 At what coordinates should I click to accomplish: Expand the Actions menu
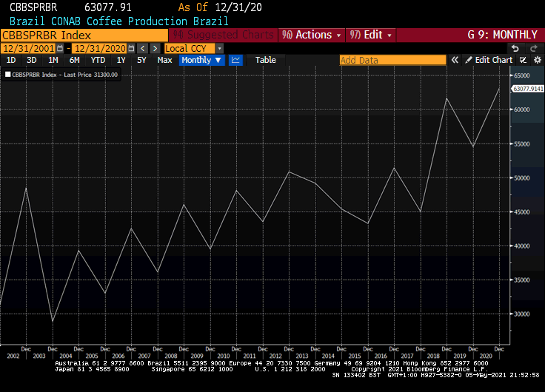[x=312, y=35]
